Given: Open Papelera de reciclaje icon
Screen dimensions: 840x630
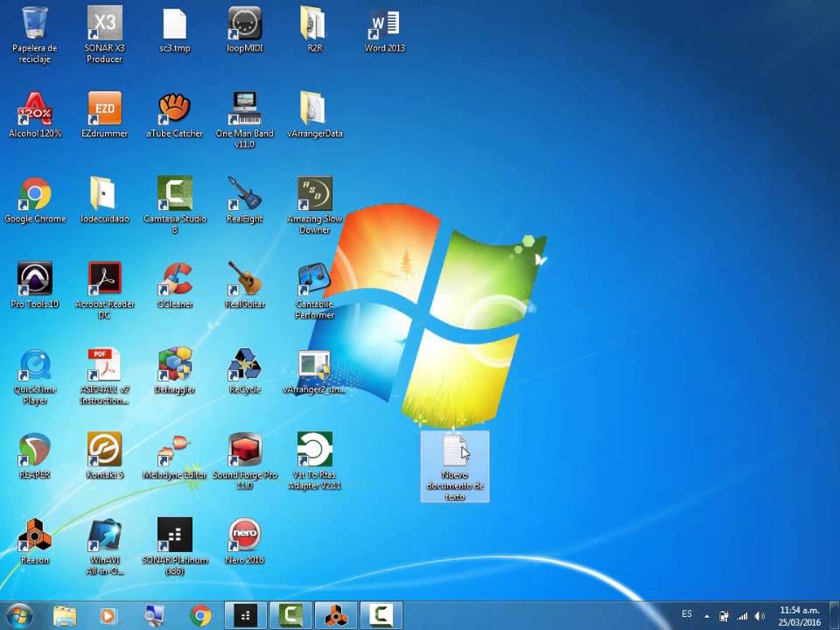Looking at the screenshot, I should (x=35, y=34).
